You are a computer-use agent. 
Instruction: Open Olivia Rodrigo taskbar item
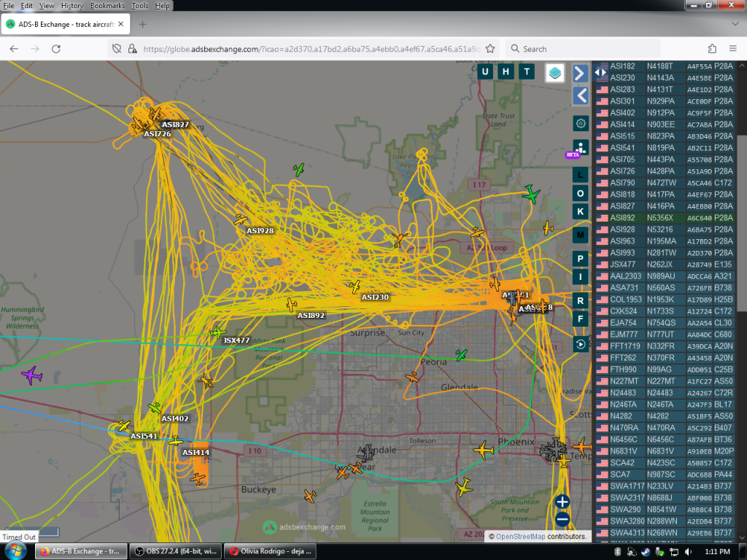(270, 551)
